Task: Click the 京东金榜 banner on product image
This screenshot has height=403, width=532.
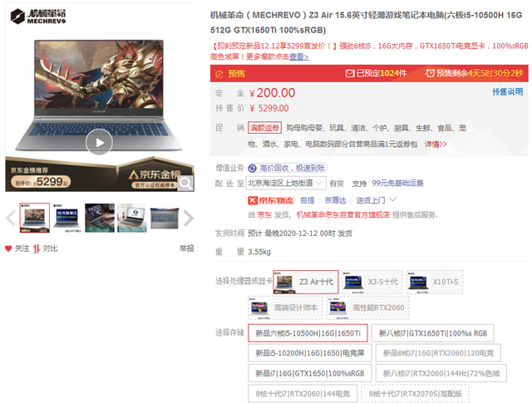Action: click(x=100, y=174)
